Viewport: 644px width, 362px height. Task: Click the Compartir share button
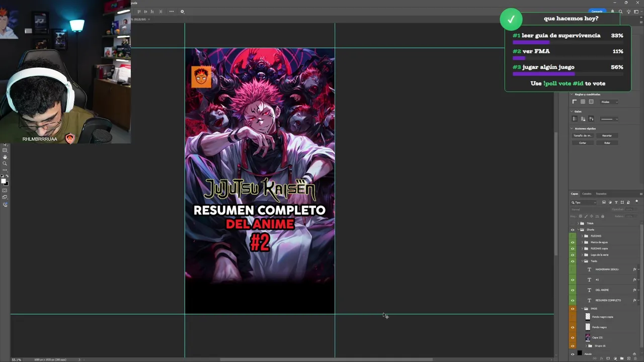[x=597, y=12]
